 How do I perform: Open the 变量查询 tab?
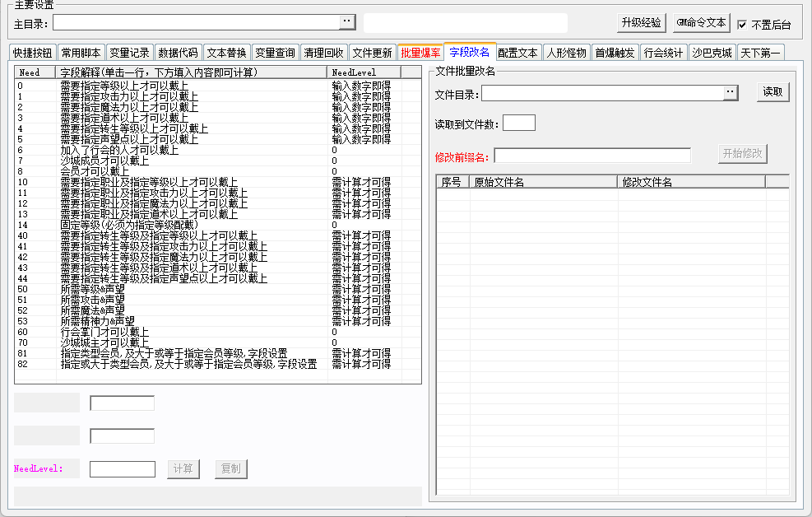tap(275, 53)
